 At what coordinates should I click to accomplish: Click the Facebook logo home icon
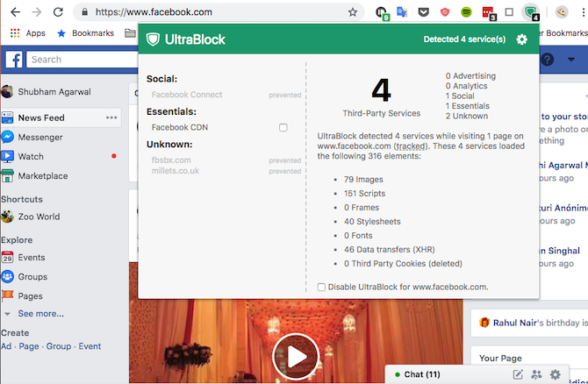click(14, 60)
